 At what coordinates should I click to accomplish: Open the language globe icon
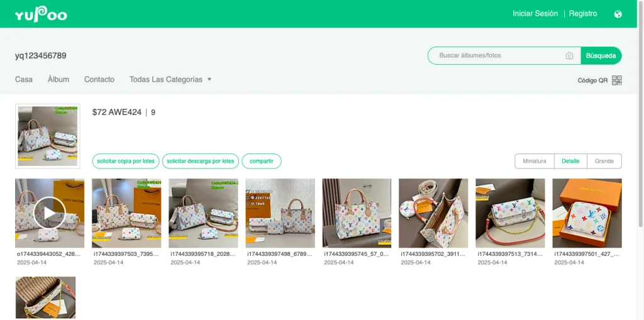click(x=618, y=14)
